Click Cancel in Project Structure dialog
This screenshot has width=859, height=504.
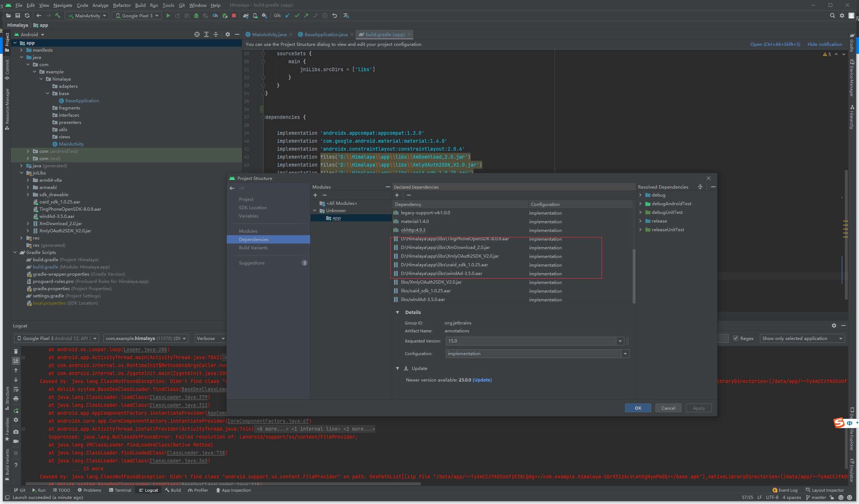coord(668,408)
